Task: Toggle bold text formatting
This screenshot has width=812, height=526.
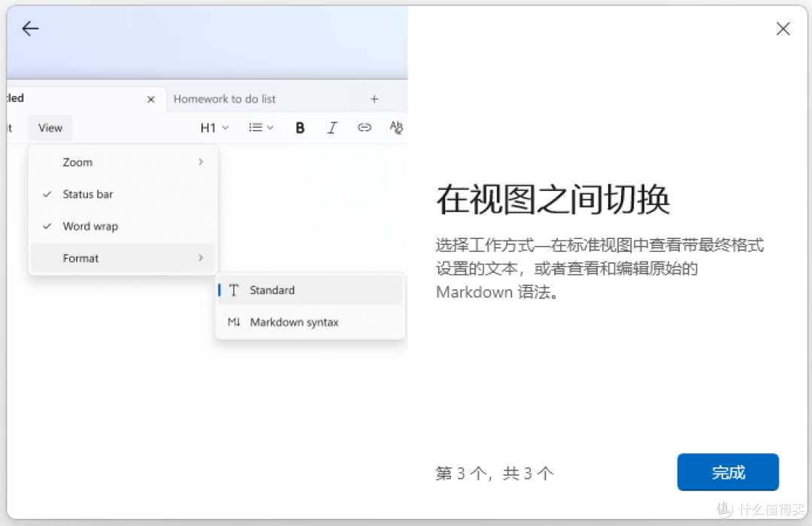Action: [x=299, y=127]
